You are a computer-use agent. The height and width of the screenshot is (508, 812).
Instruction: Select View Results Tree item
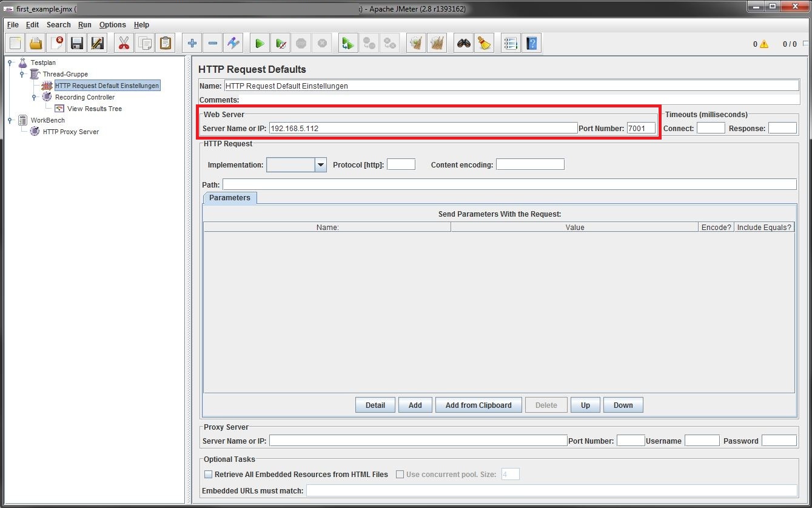(95, 109)
